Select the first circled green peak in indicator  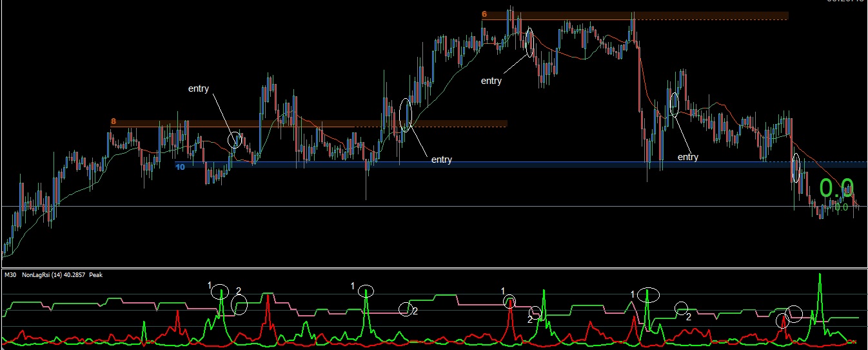click(x=221, y=292)
